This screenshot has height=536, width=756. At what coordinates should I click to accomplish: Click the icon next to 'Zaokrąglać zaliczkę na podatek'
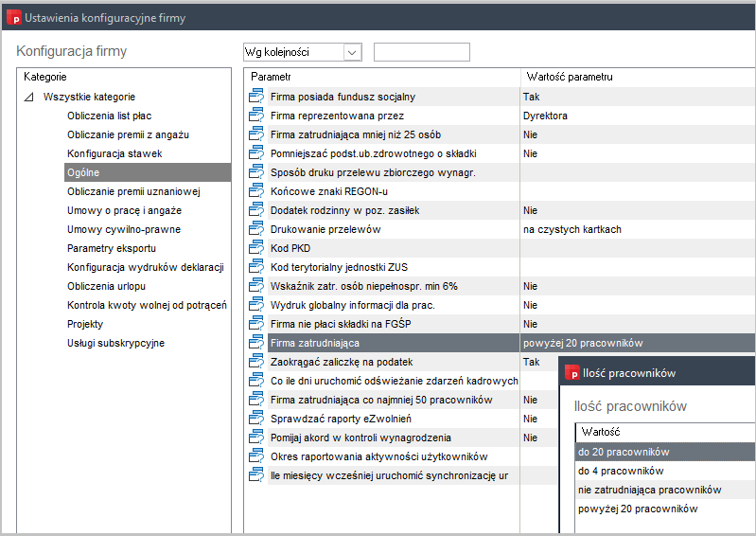[255, 362]
